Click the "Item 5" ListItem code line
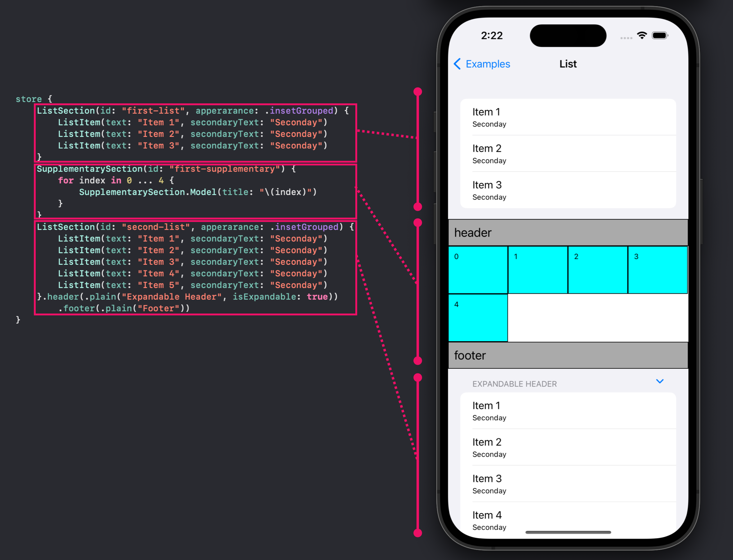733x560 pixels. click(x=193, y=285)
